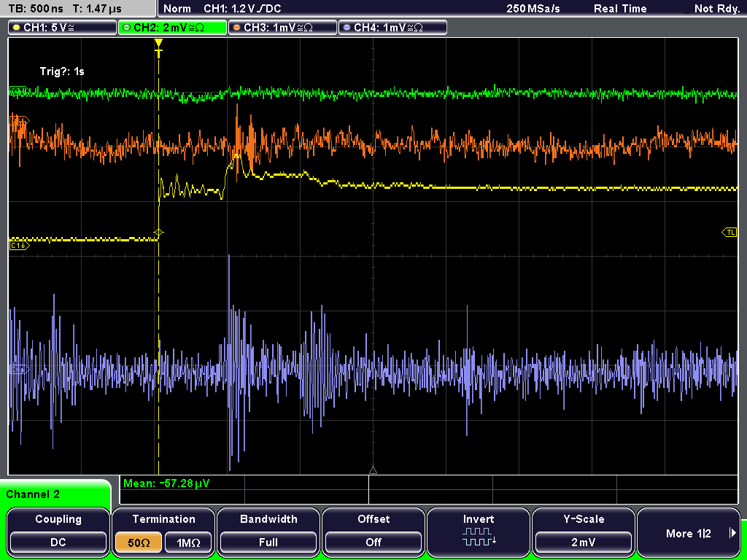Click the Channel 2 menu title
Image resolution: width=747 pixels, height=560 pixels.
pos(33,494)
